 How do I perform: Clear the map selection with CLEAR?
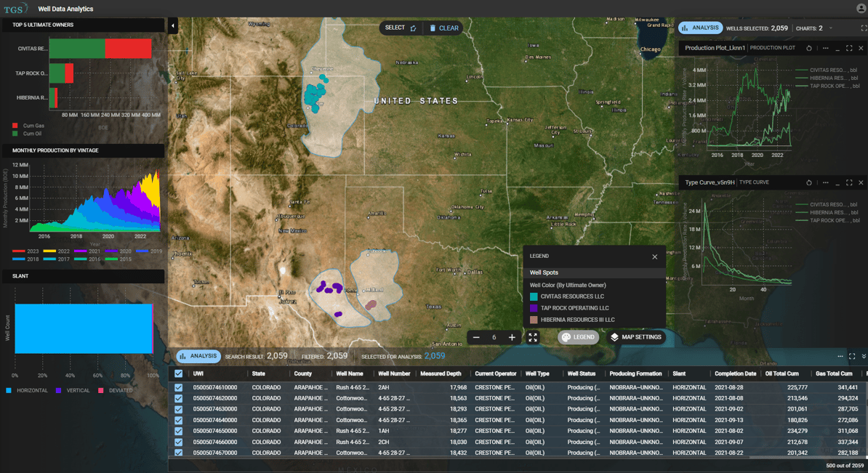click(x=444, y=28)
